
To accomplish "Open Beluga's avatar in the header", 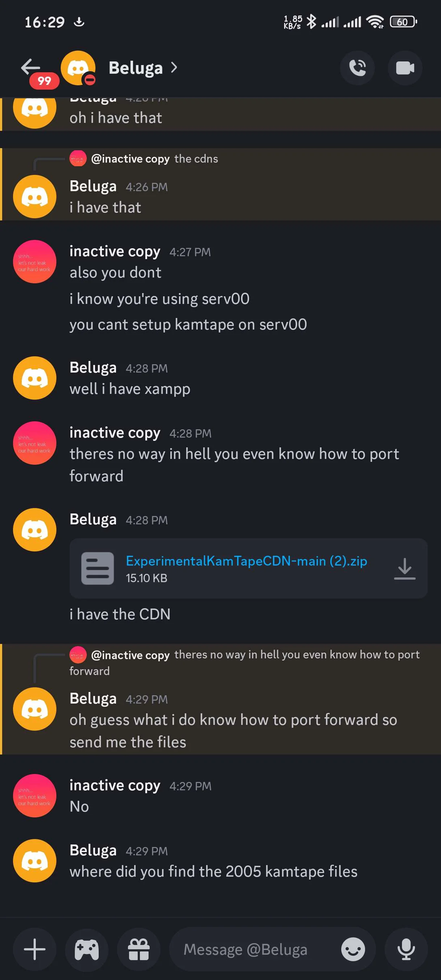I will (x=78, y=68).
